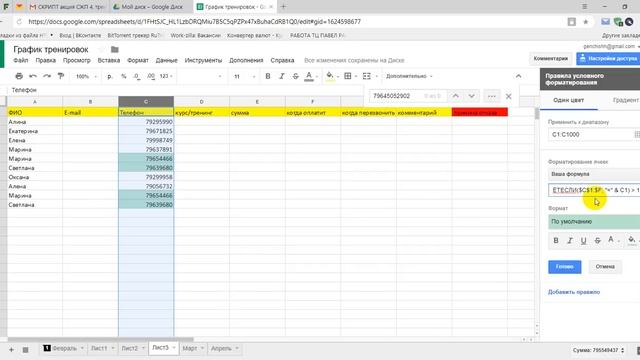Image resolution: width=640 pixels, height=360 pixels.
Task: Toggle strikethrough in the main toolbar
Action: click(296, 76)
